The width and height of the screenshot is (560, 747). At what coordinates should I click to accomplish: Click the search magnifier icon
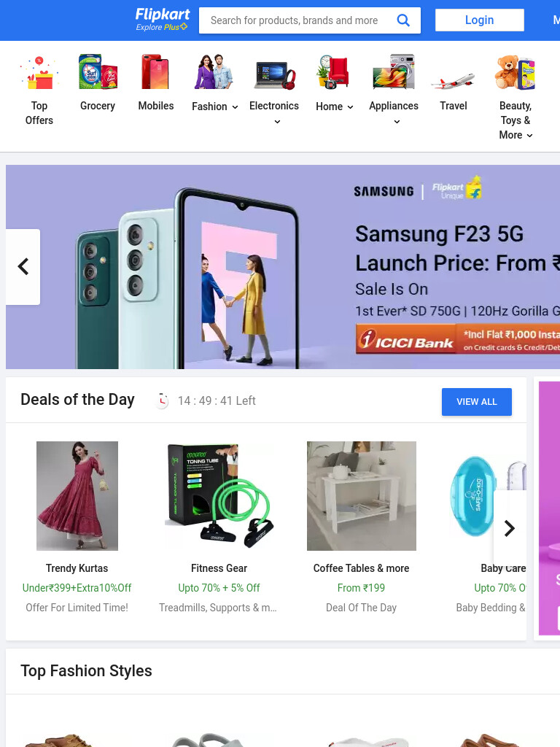(x=402, y=20)
